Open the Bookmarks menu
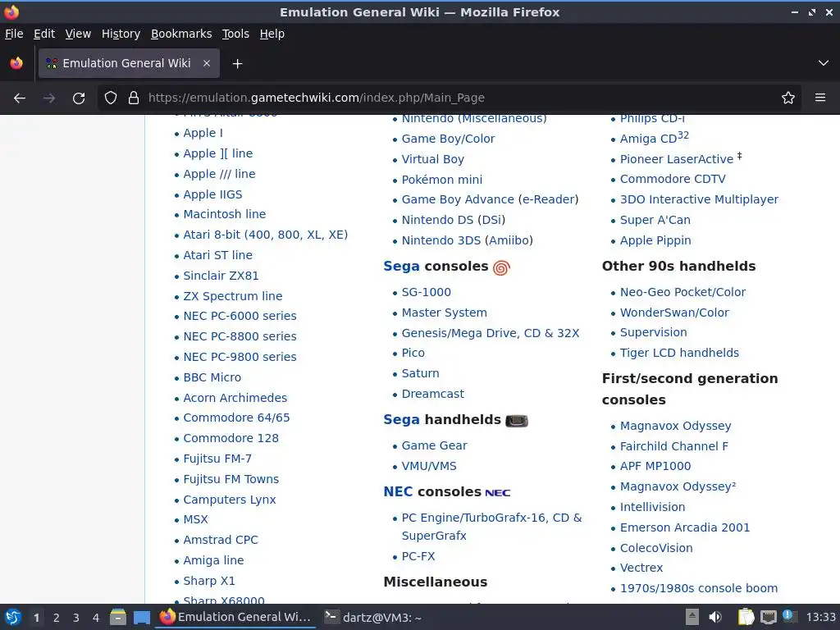The image size is (840, 630). (181, 34)
